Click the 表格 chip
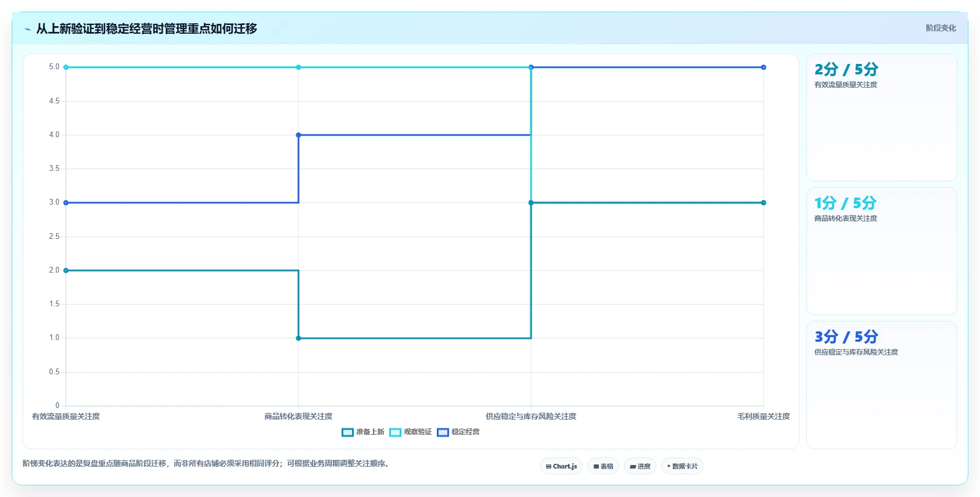Image resolution: width=980 pixels, height=497 pixels. click(604, 466)
